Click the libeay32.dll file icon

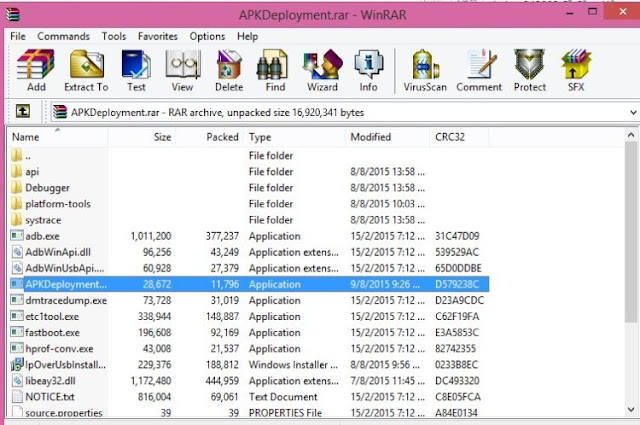[x=17, y=380]
